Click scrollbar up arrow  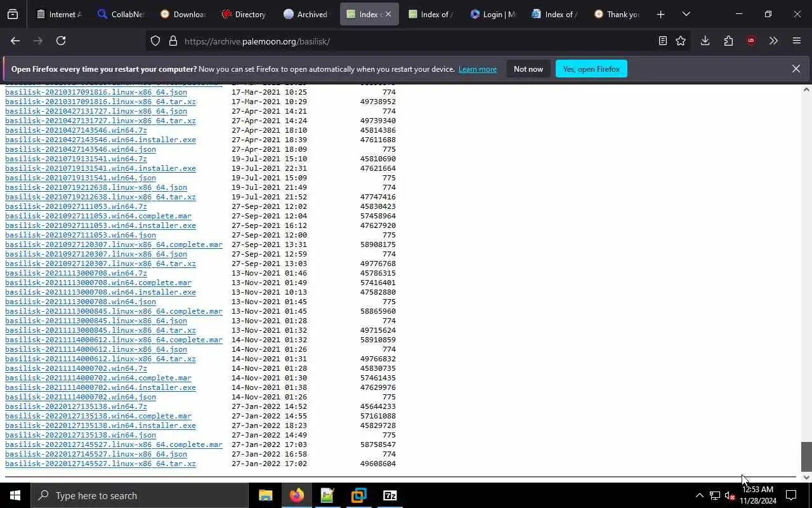[x=806, y=89]
